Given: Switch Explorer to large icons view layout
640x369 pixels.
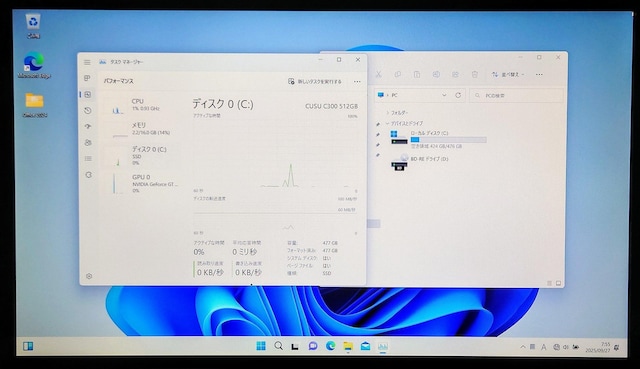Looking at the screenshot, I should pos(558,283).
